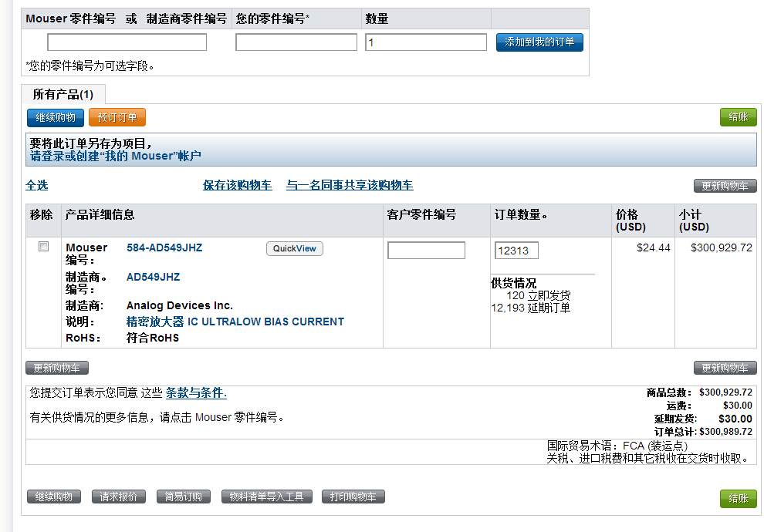This screenshot has width=764, height=532.
Task: Click 更新购物车 button beside the share link row
Action: click(725, 186)
